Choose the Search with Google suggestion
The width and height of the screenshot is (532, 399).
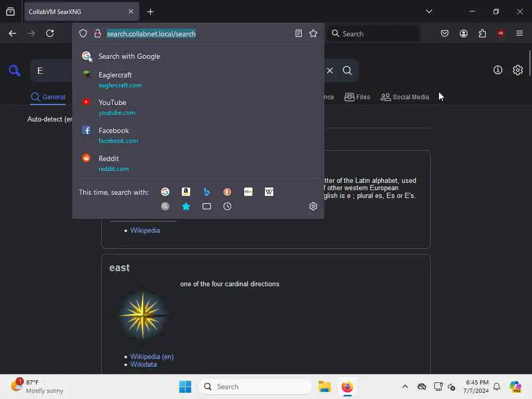[x=198, y=56]
